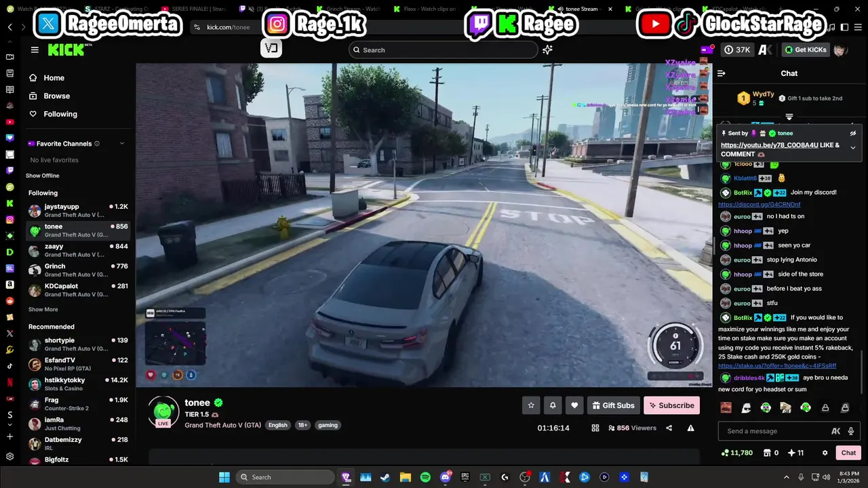
Task: Open the shop icon showing 0
Action: coord(771,453)
